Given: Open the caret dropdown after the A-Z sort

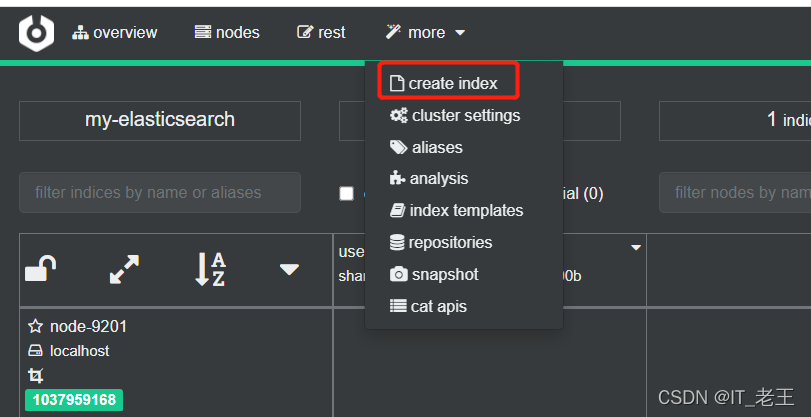Looking at the screenshot, I should coord(289,269).
